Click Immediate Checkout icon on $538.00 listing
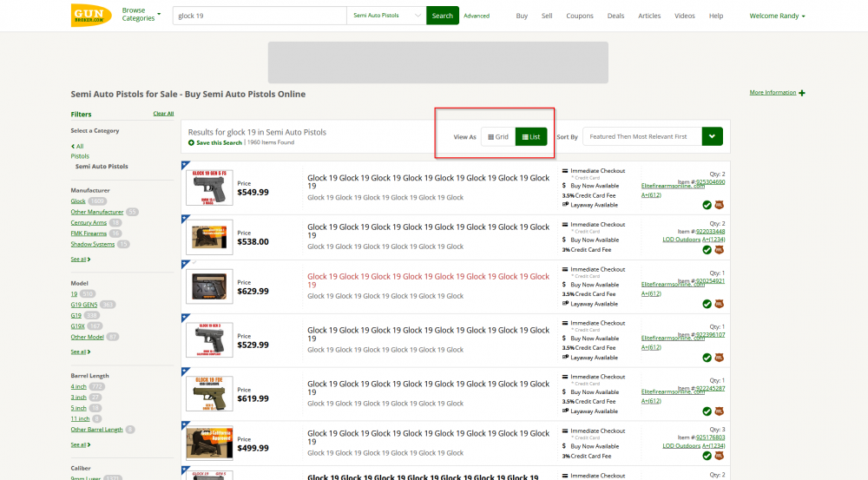This screenshot has width=868, height=480. tap(565, 225)
